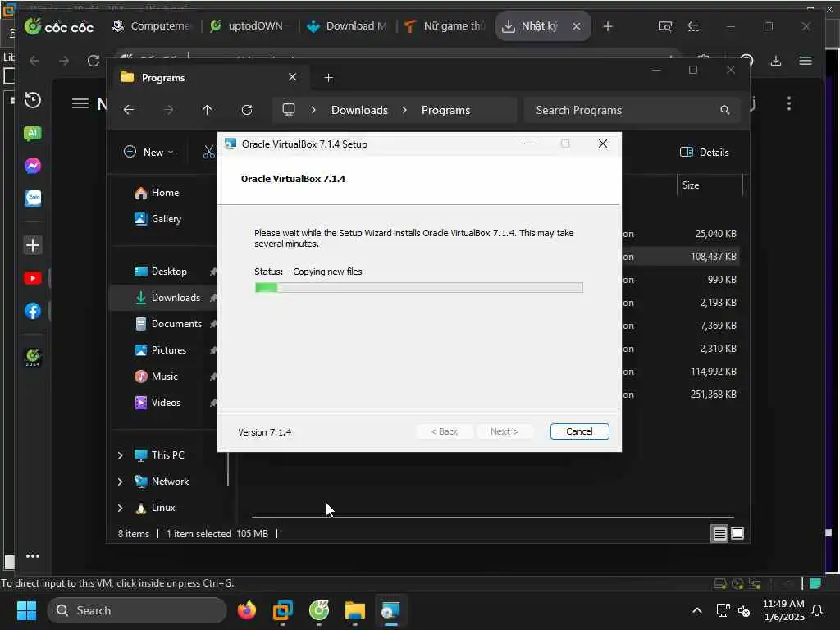Click the Search Programs field
This screenshot has height=630, width=840.
click(x=632, y=110)
